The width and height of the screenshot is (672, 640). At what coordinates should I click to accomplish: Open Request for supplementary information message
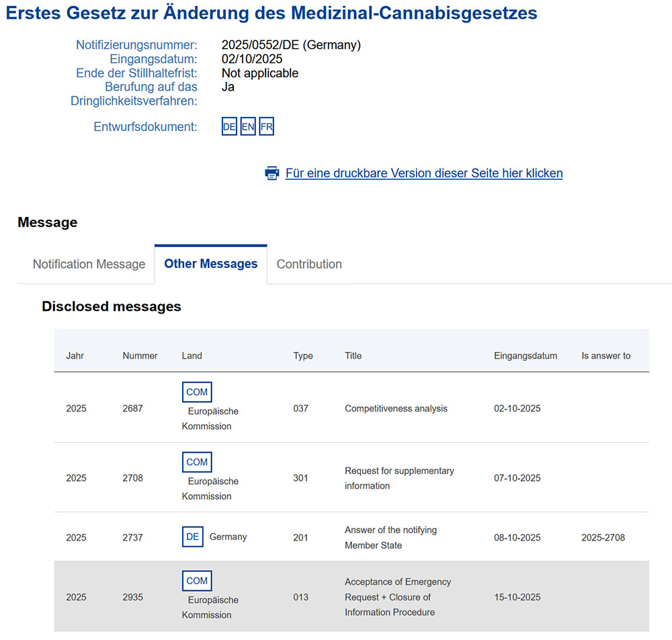coord(399,478)
